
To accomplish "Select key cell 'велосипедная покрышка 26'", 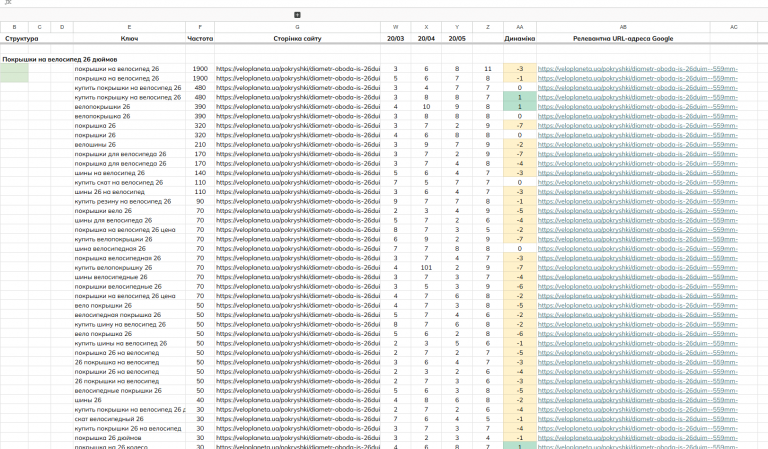I will pyautogui.click(x=129, y=315).
